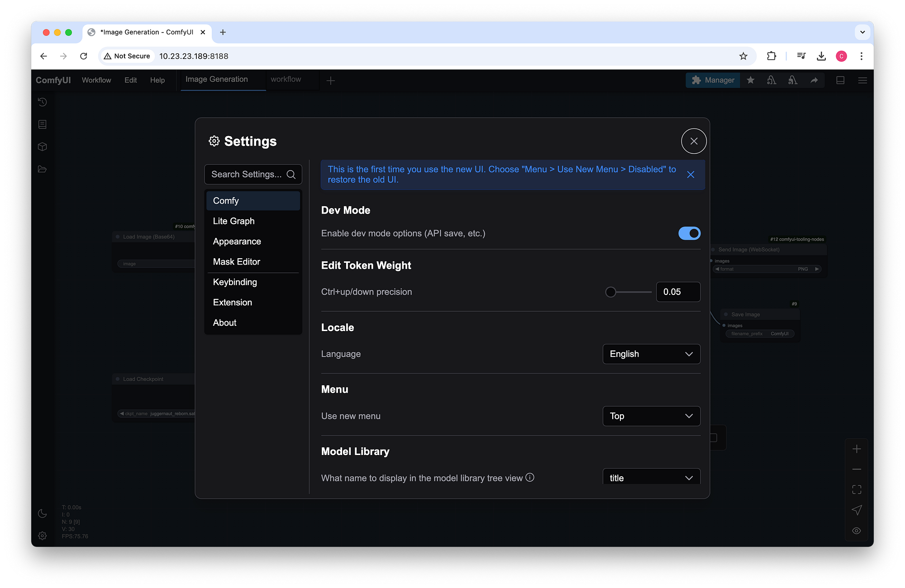Click the Ctrl+up/down precision slider handle
The height and width of the screenshot is (588, 905).
(610, 292)
